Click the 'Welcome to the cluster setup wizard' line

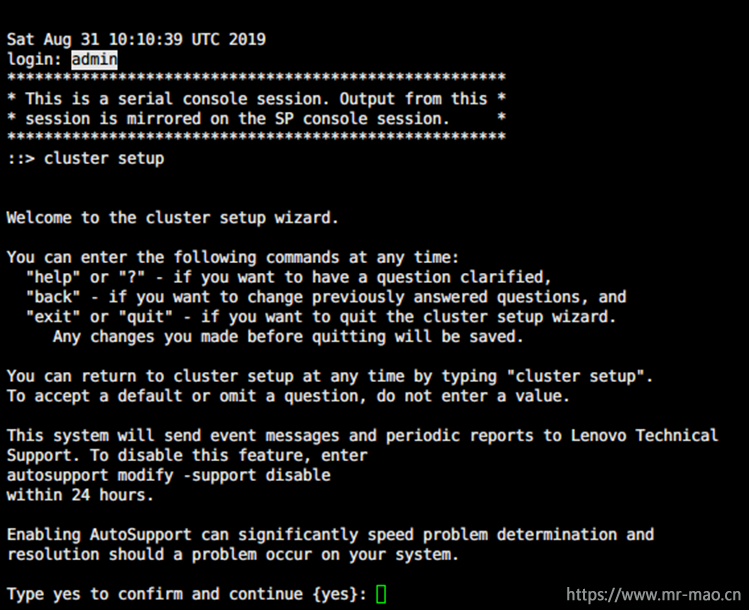[172, 218]
